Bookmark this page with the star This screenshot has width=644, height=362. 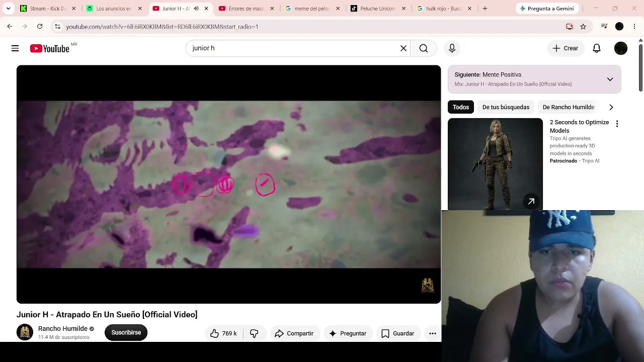coord(583,27)
